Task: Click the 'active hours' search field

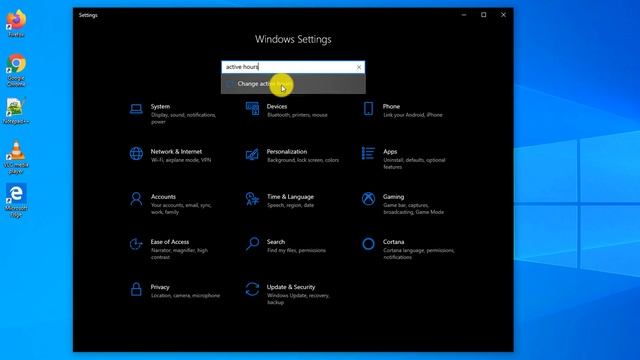Action: click(x=293, y=67)
